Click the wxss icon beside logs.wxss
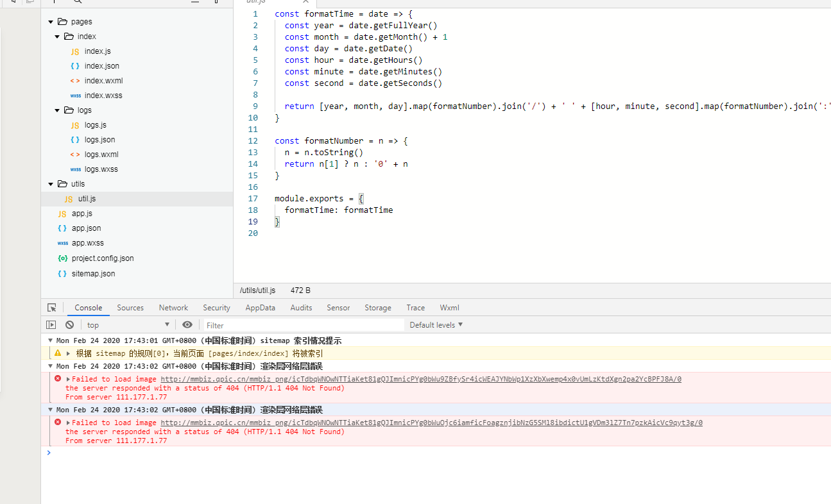Viewport: 831px width, 504px height. click(x=75, y=169)
